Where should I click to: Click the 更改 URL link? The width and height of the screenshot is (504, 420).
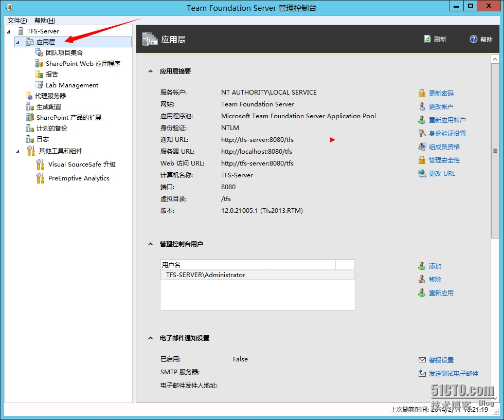[442, 174]
